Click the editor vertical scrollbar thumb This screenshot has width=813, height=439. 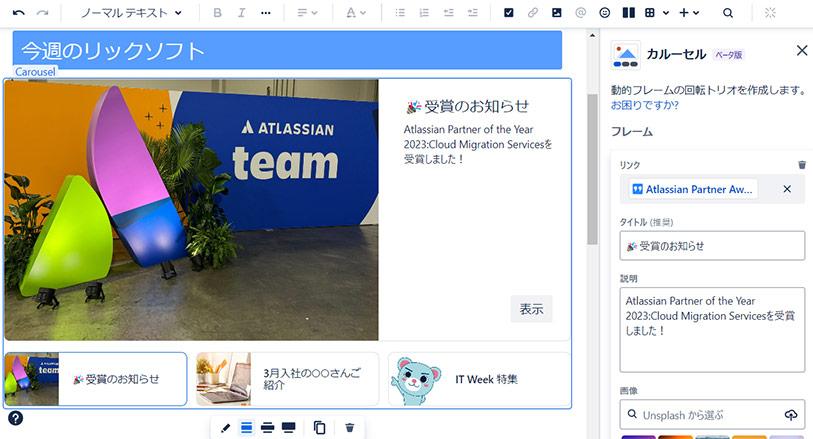tap(593, 169)
